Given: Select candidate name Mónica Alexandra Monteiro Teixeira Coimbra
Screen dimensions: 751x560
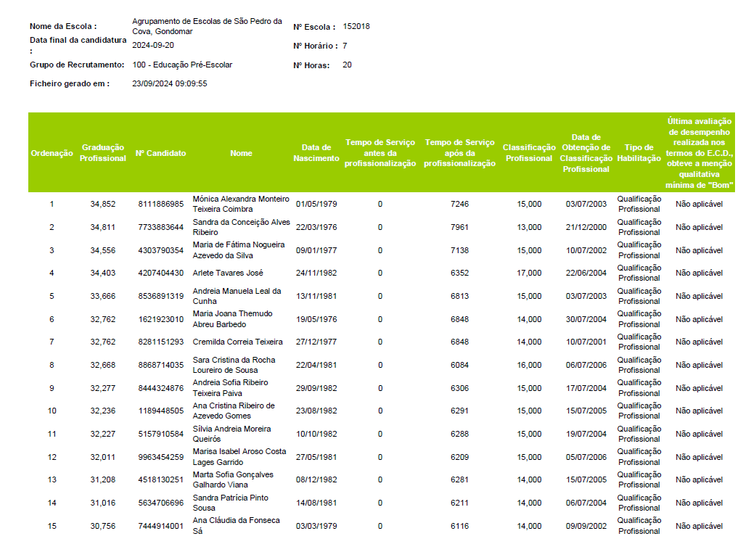Looking at the screenshot, I should pyautogui.click(x=240, y=204).
